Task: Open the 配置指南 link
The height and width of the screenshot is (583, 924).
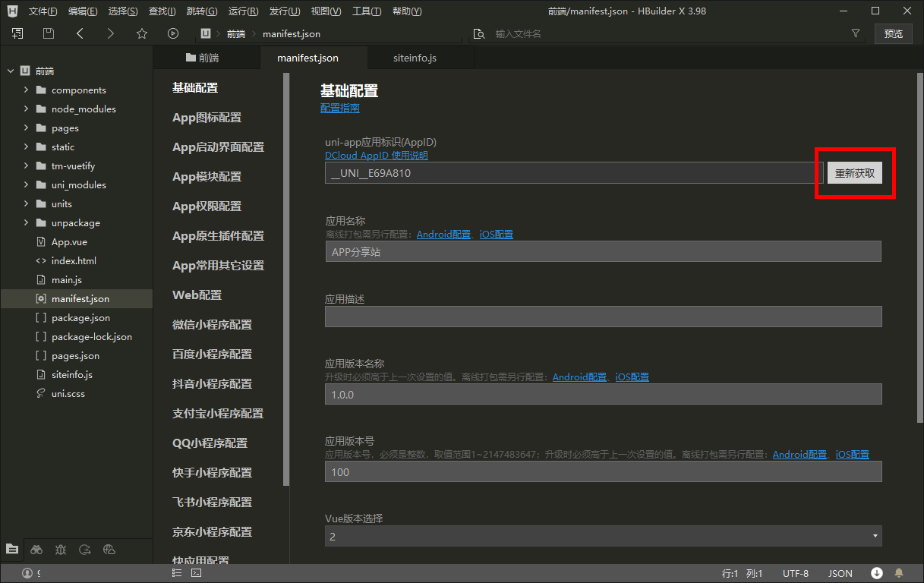Action: [340, 108]
